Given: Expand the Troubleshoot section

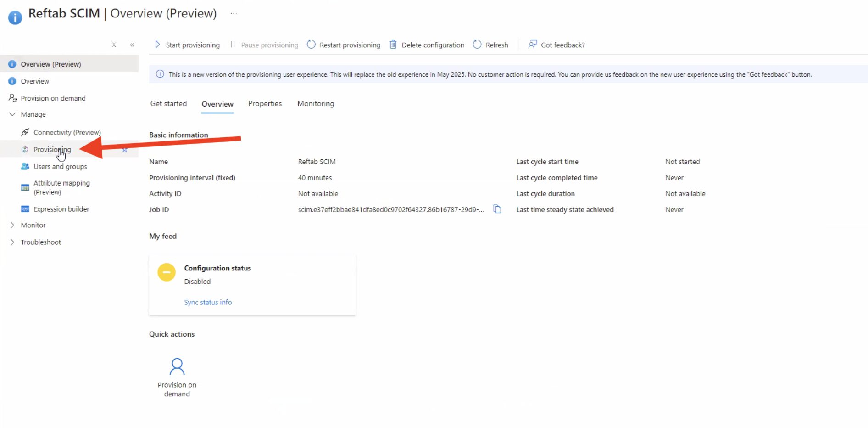Looking at the screenshot, I should click(x=12, y=242).
